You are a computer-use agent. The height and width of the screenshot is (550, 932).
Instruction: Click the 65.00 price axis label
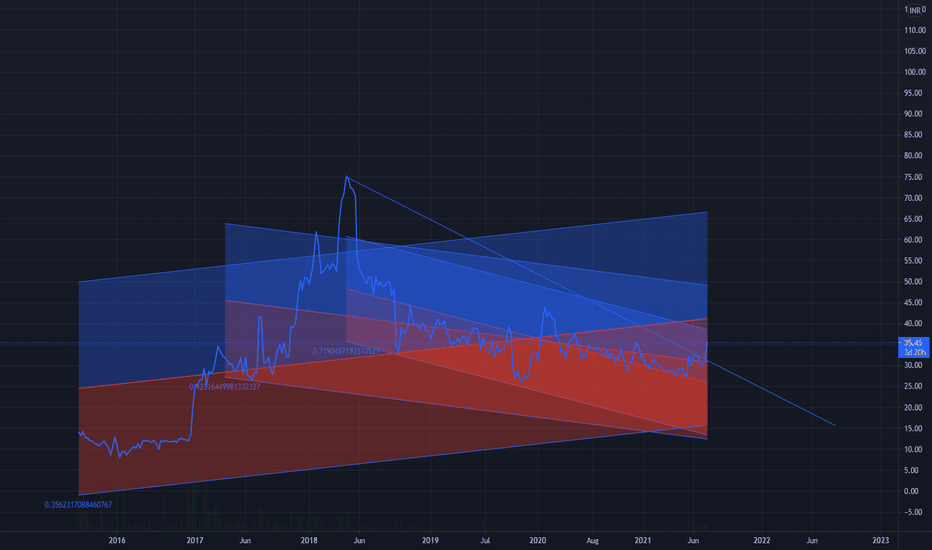[913, 219]
